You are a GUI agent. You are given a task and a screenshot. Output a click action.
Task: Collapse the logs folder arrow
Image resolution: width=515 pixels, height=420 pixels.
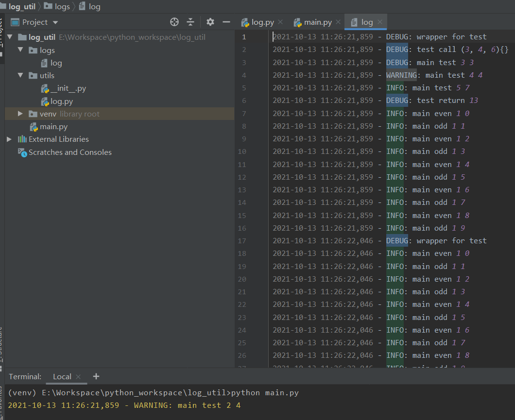tap(21, 50)
